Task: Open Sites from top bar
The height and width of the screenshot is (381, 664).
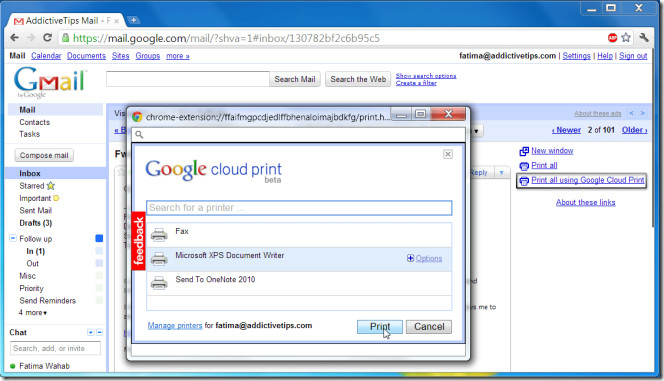Action: tap(120, 56)
